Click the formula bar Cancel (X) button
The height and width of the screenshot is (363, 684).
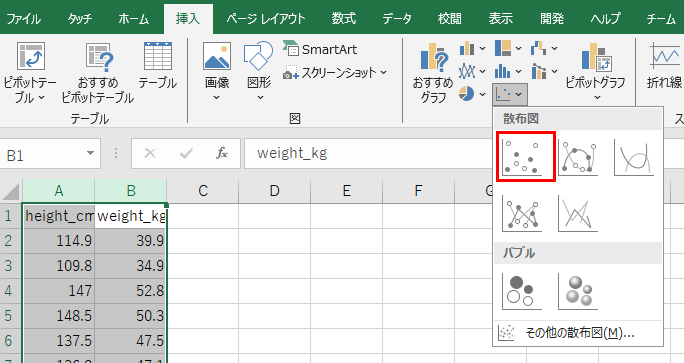coord(150,153)
